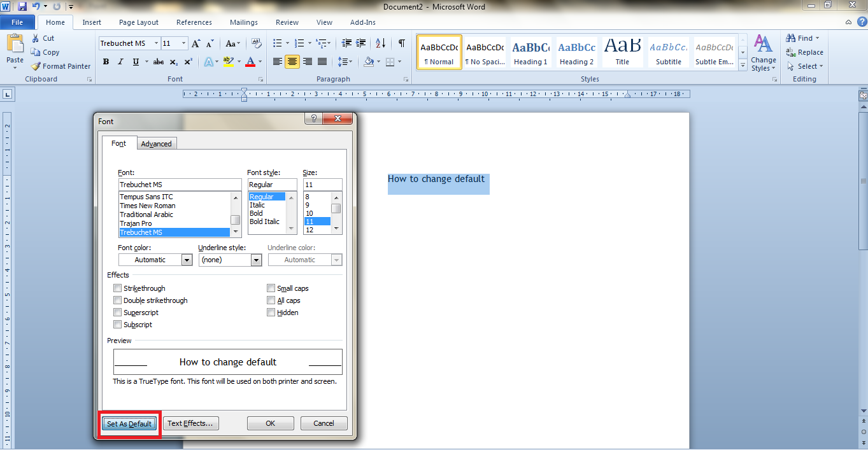Image resolution: width=868 pixels, height=450 pixels.
Task: Apply ribbon strikethrough (abc) formatting
Action: (x=159, y=62)
